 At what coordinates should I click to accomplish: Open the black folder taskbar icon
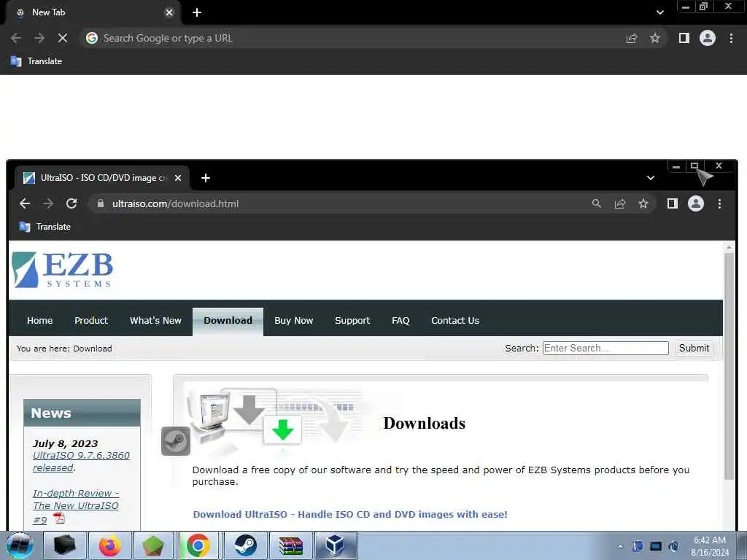[x=65, y=545]
